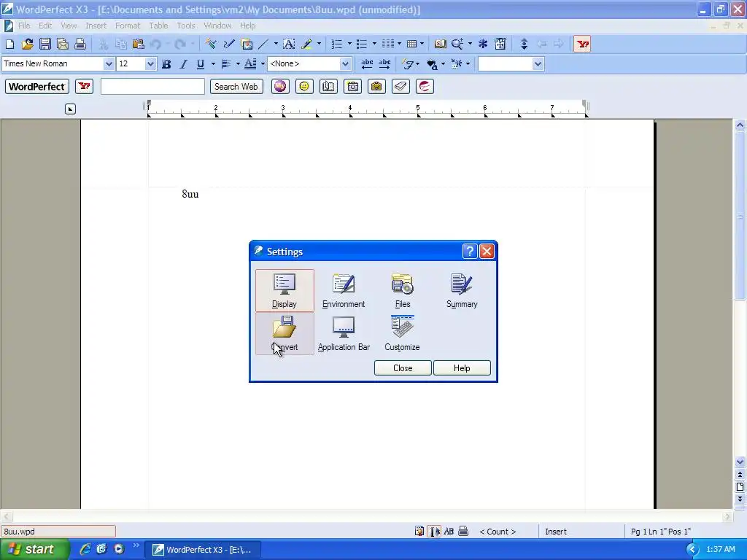
Task: Toggle Bold formatting
Action: click(166, 64)
